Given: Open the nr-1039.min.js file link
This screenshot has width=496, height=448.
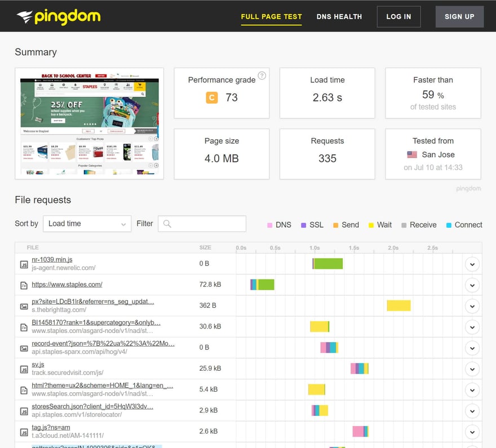Looking at the screenshot, I should tap(52, 260).
